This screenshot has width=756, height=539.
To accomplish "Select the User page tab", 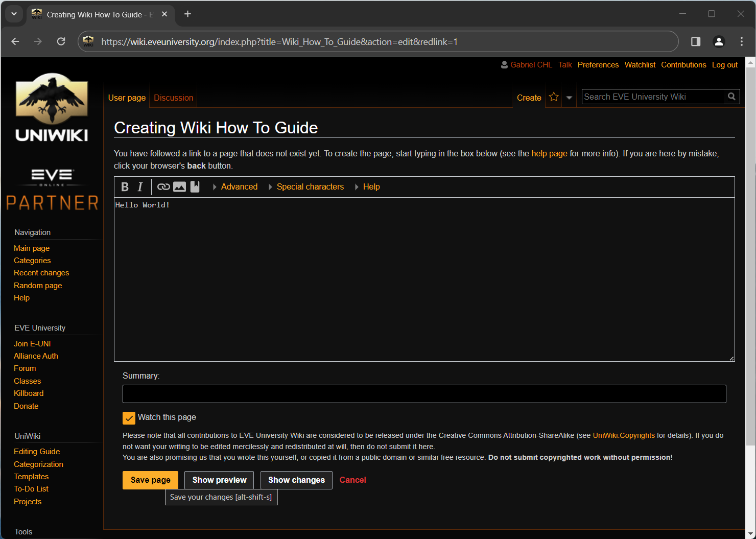I will 127,98.
